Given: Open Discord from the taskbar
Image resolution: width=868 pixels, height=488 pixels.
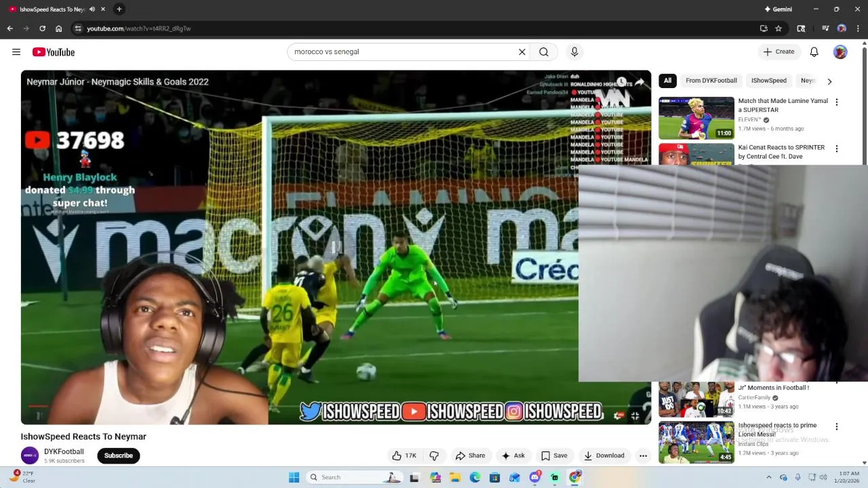Looking at the screenshot, I should click(535, 477).
